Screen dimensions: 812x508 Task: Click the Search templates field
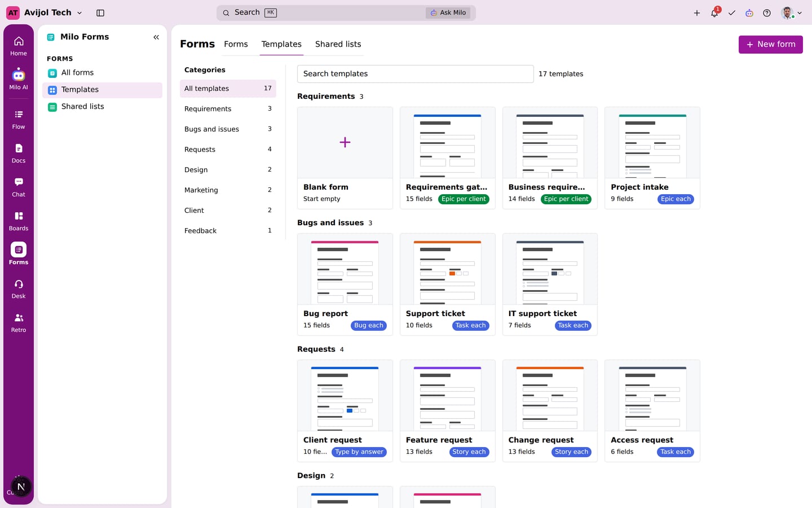[416, 74]
